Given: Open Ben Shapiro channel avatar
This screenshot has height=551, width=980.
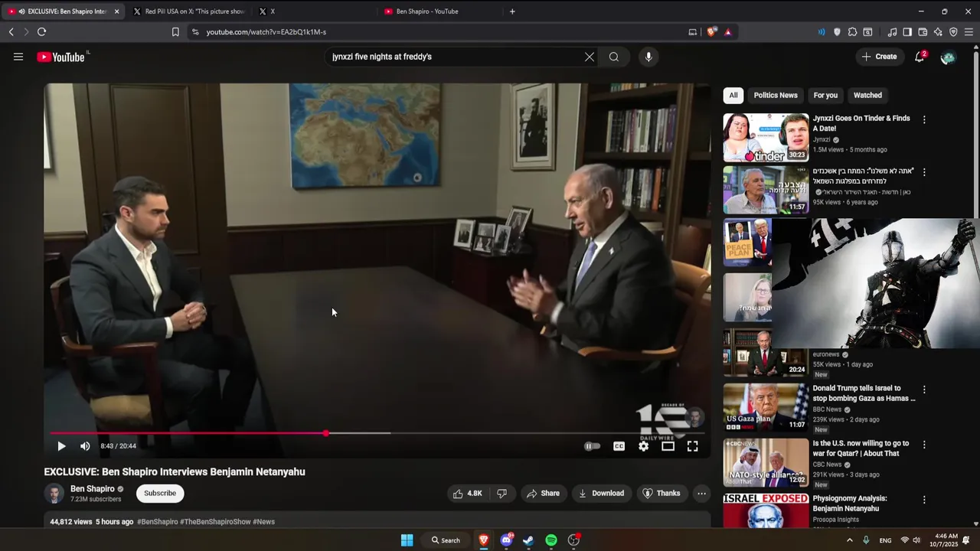Looking at the screenshot, I should point(54,494).
